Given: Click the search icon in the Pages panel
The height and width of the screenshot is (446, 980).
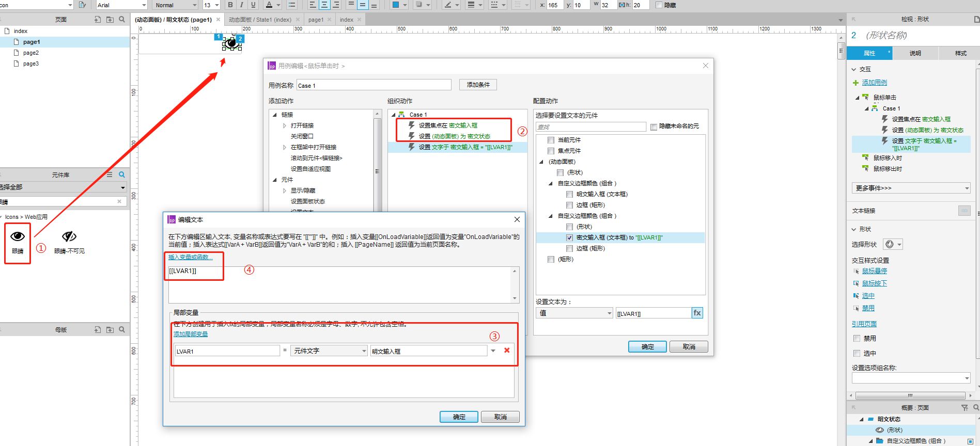Looking at the screenshot, I should point(122,19).
